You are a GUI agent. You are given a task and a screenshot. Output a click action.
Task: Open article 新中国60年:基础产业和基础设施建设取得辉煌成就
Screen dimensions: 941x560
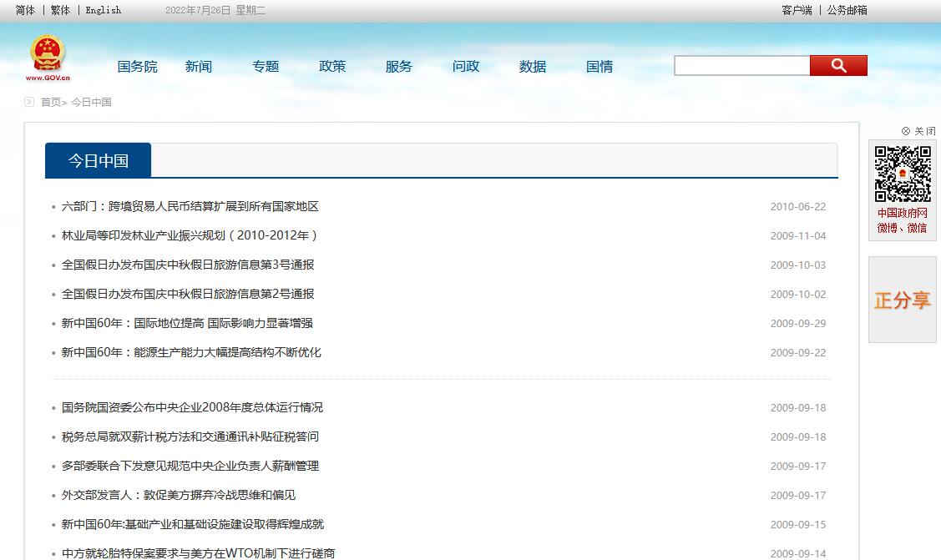click(193, 525)
